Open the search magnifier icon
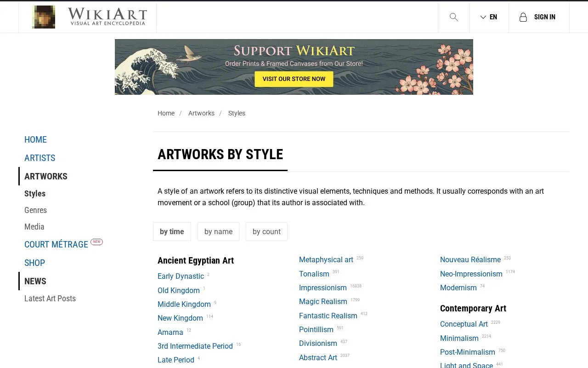 click(453, 17)
